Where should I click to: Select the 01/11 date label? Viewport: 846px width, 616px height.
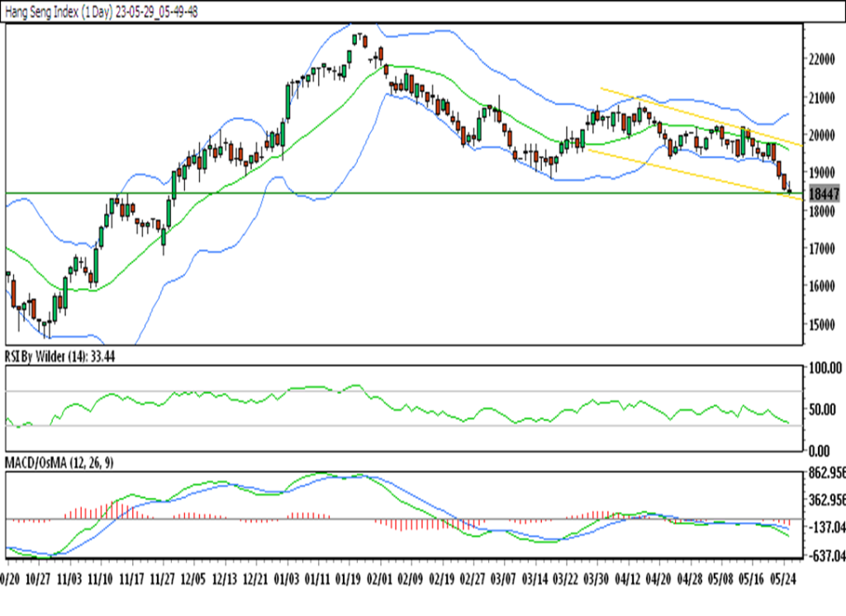click(317, 580)
